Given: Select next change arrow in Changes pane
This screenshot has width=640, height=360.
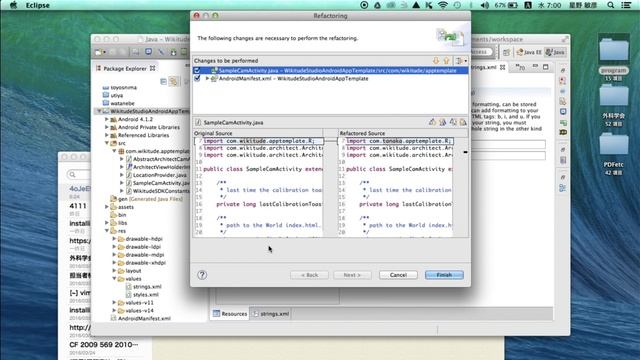Looking at the screenshot, I should coord(436,60).
